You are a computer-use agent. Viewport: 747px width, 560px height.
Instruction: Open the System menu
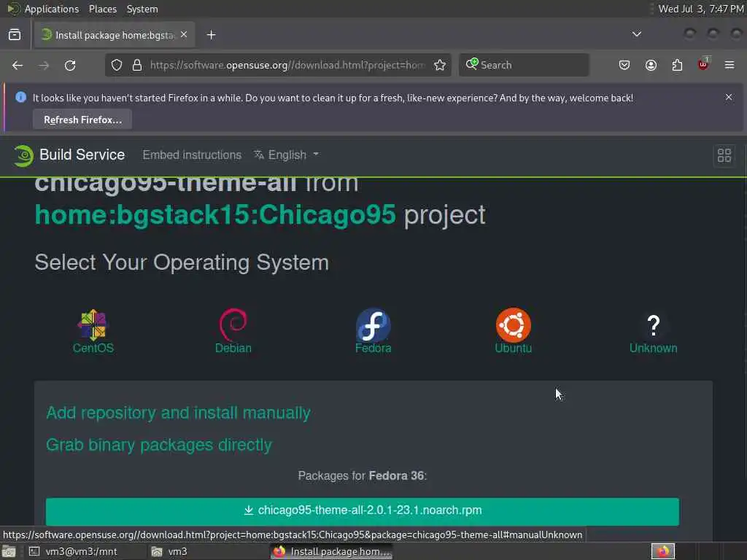pyautogui.click(x=142, y=9)
